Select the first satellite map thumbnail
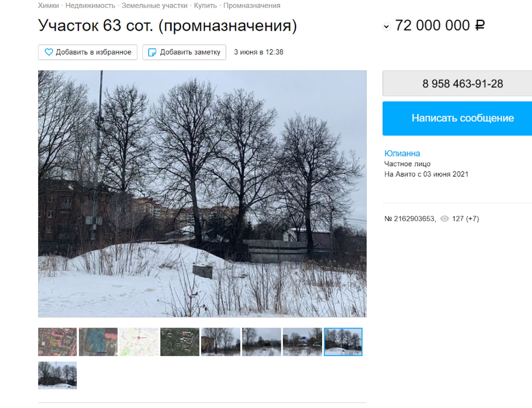 pyautogui.click(x=57, y=342)
